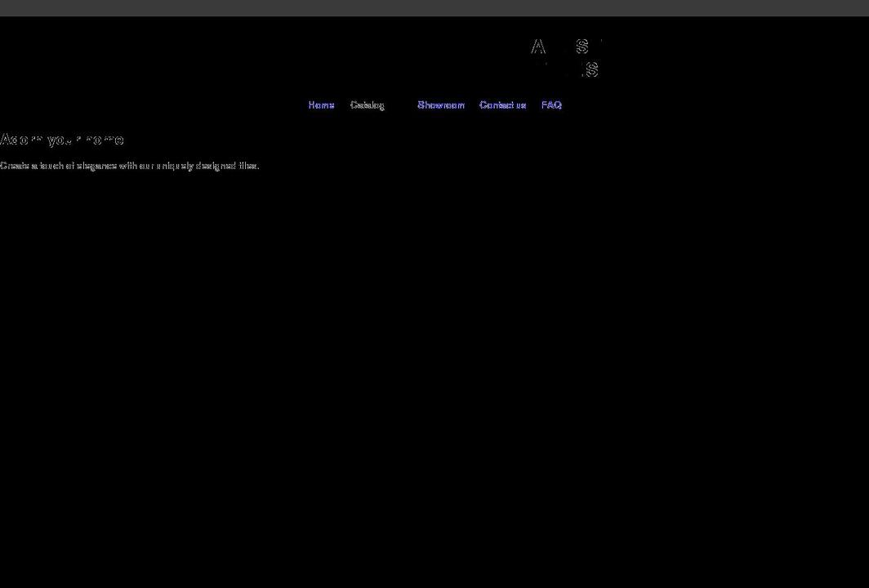
Task: Select the "Create a touch of elegance" tagline text
Action: (130, 166)
